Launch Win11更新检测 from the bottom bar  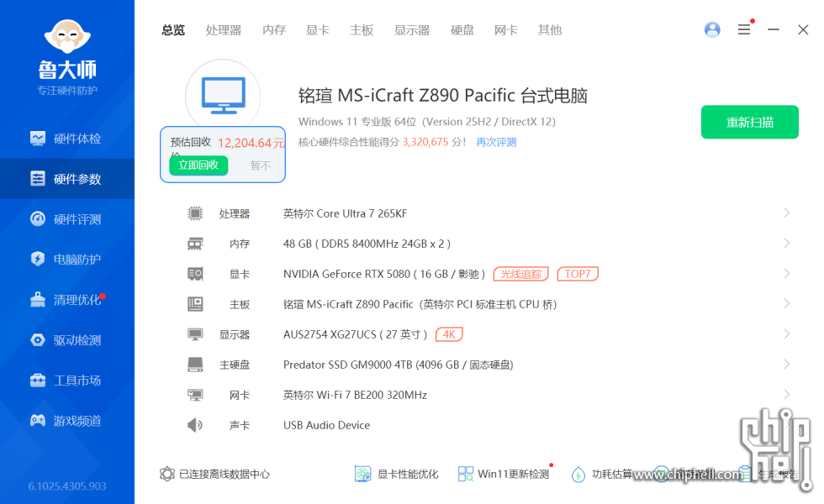tap(503, 474)
